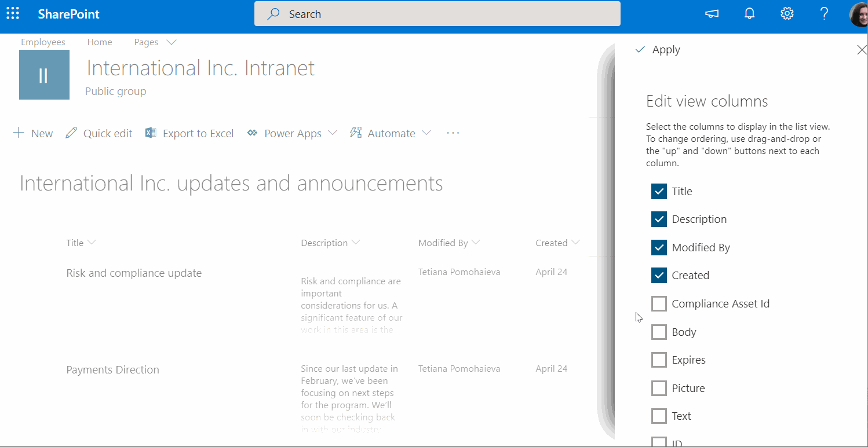The image size is (868, 447).
Task: Enable the Compliance Asset Id column
Action: (659, 303)
